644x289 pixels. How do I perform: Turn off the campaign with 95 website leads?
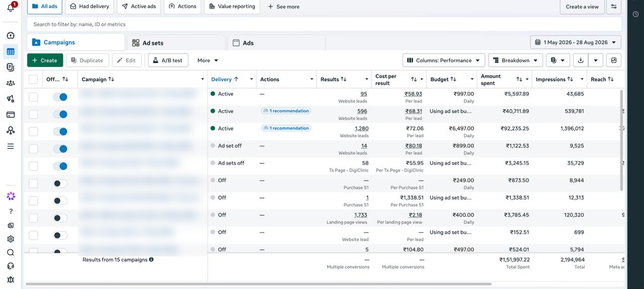(60, 97)
